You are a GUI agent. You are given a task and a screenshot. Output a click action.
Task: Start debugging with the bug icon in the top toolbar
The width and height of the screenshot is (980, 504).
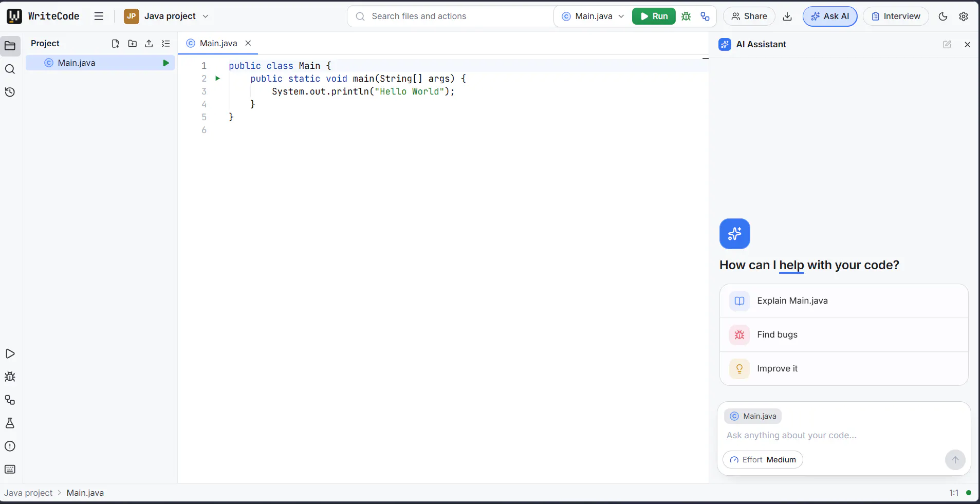point(686,16)
